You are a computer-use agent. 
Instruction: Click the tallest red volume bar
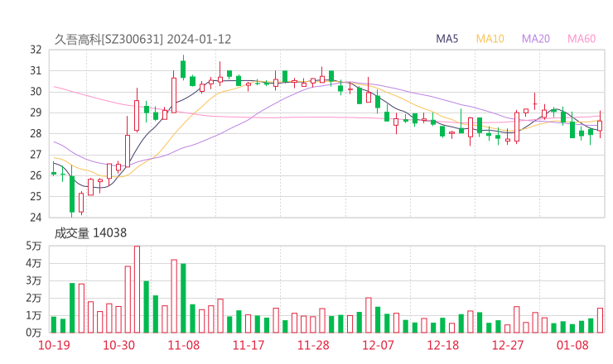(137, 290)
